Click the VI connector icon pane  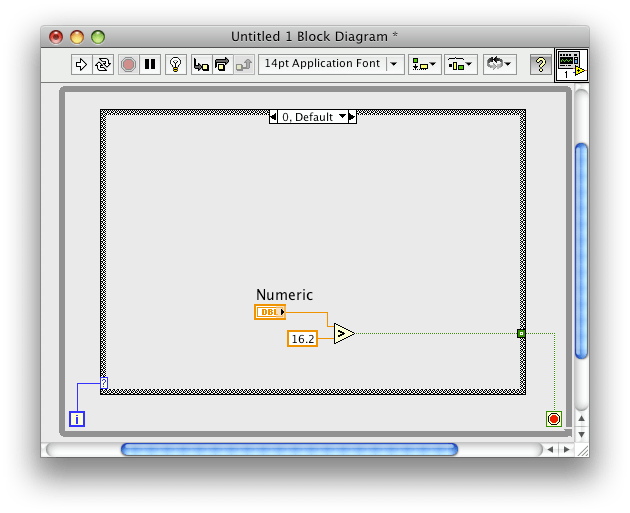[x=571, y=65]
